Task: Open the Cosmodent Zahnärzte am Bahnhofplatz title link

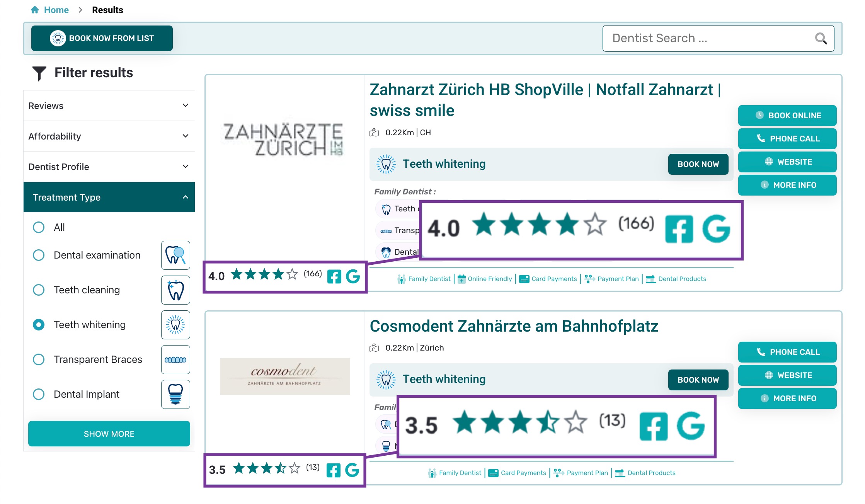Action: tap(514, 326)
